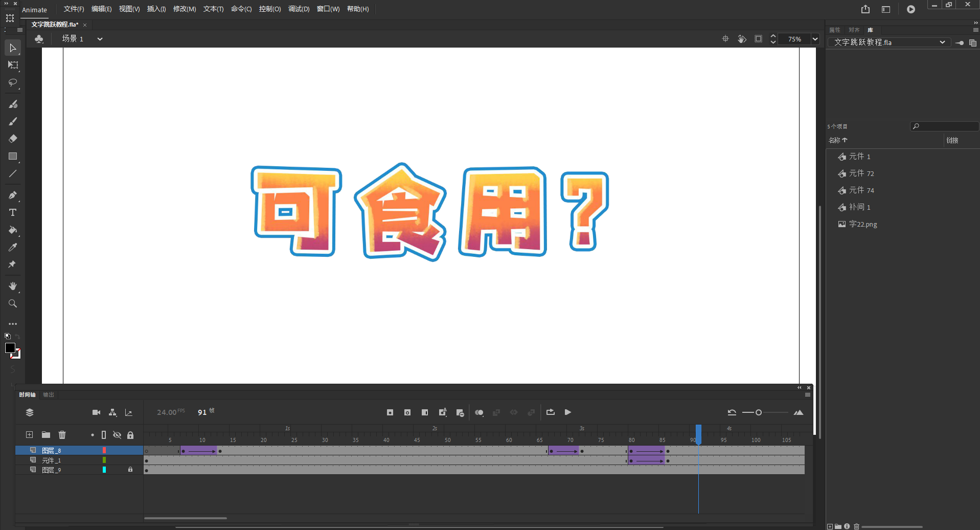Viewport: 980px width, 530px height.
Task: Add a new layer
Action: (30, 435)
